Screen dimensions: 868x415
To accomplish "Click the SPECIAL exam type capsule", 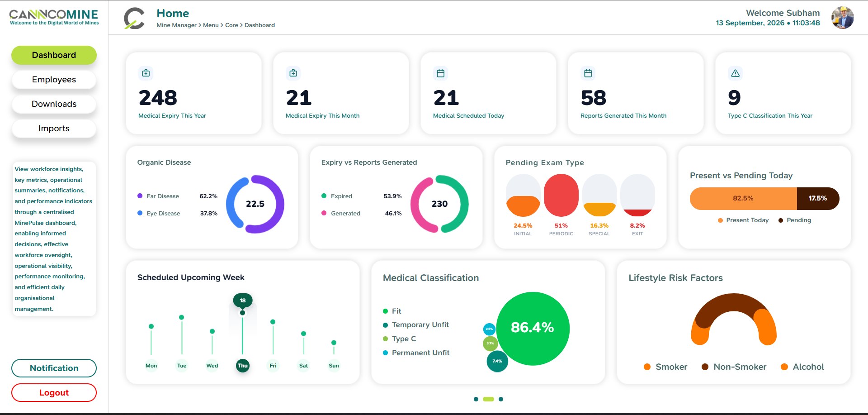I will (x=599, y=196).
